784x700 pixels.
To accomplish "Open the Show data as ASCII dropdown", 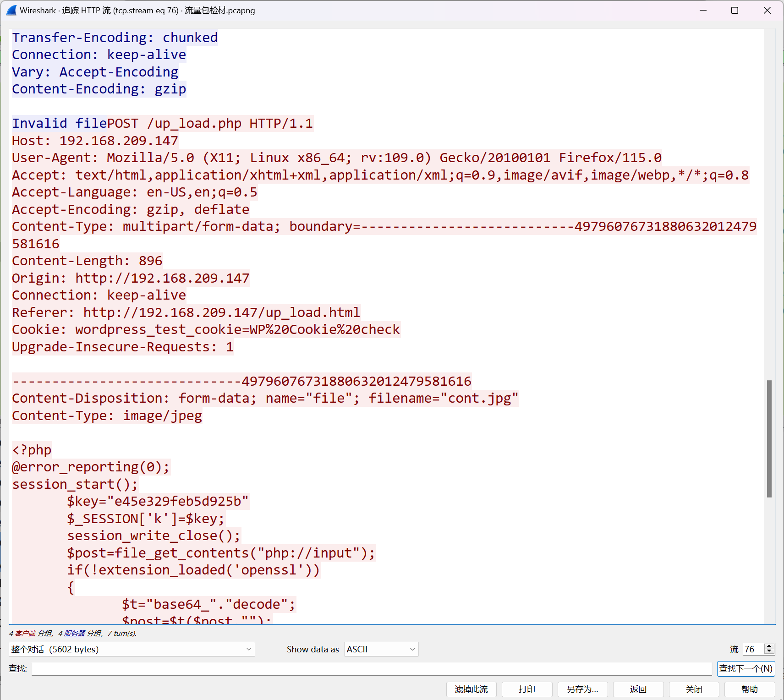I will [381, 649].
